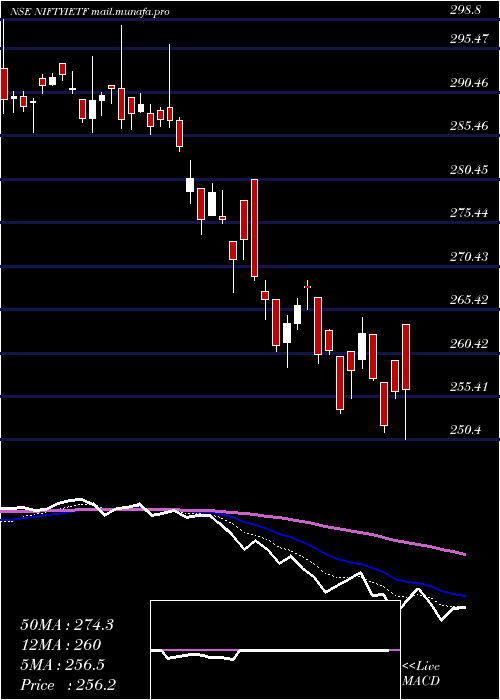Click the mail.munafa.pro watermark label

coord(130,12)
